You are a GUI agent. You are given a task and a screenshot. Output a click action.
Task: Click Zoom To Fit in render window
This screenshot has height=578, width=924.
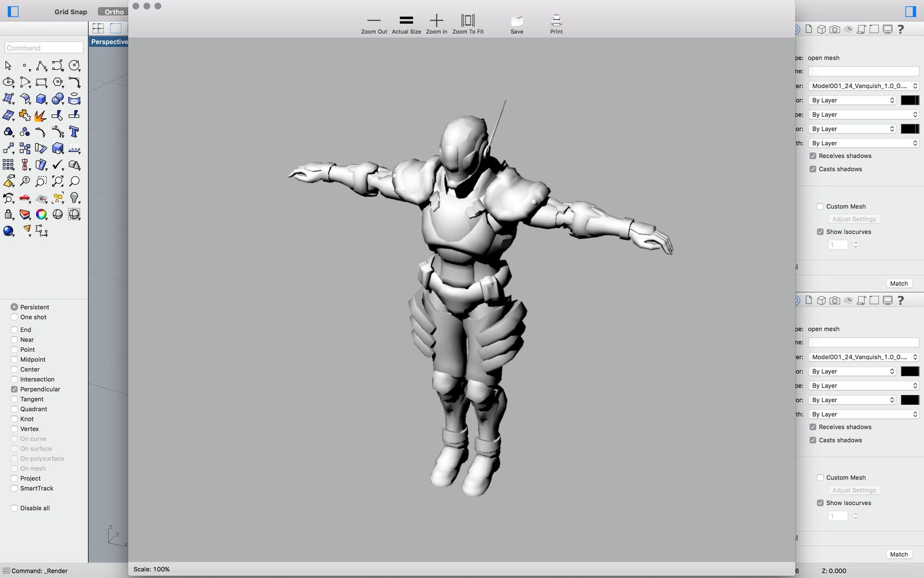tap(468, 25)
